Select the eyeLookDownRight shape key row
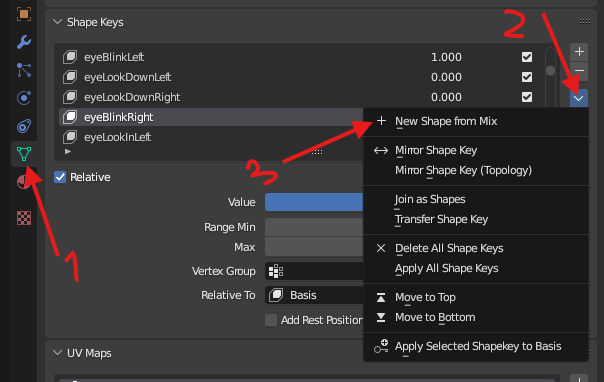This screenshot has width=604, height=382. [300, 97]
